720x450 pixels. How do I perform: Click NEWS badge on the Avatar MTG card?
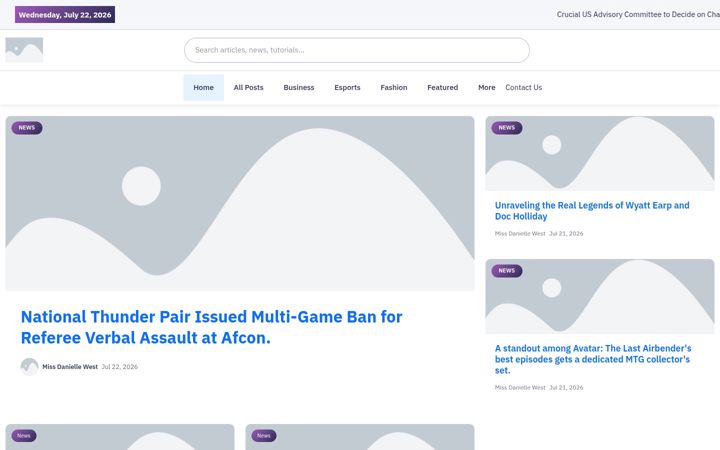point(506,270)
